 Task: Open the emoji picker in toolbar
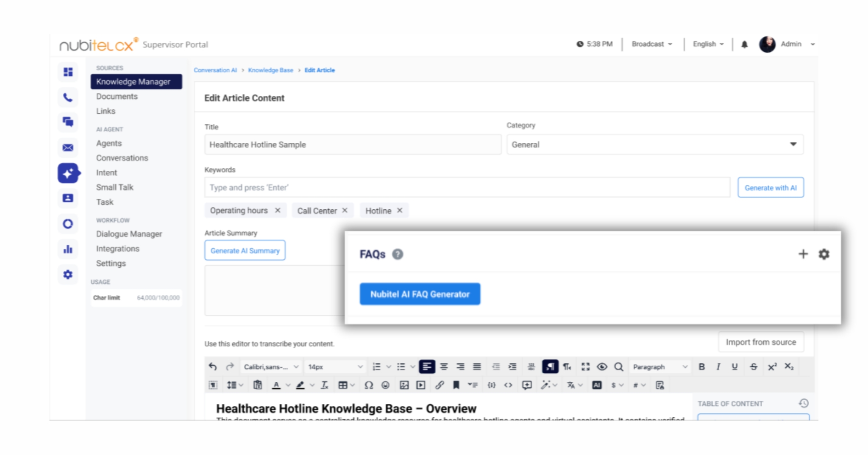[385, 385]
